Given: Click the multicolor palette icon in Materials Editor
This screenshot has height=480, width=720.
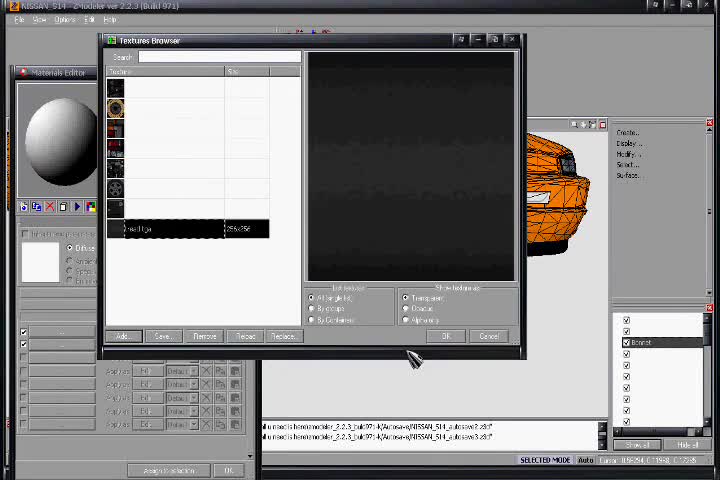Looking at the screenshot, I should [90, 207].
